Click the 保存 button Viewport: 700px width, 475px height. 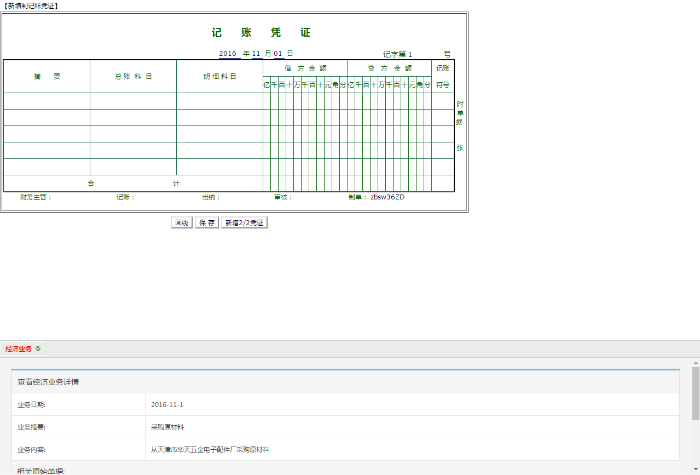(207, 222)
